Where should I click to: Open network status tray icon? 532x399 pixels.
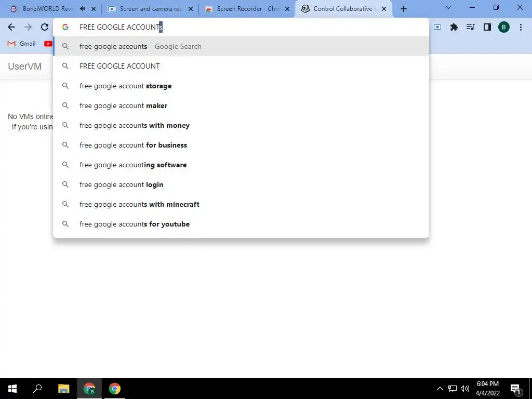coord(453,389)
